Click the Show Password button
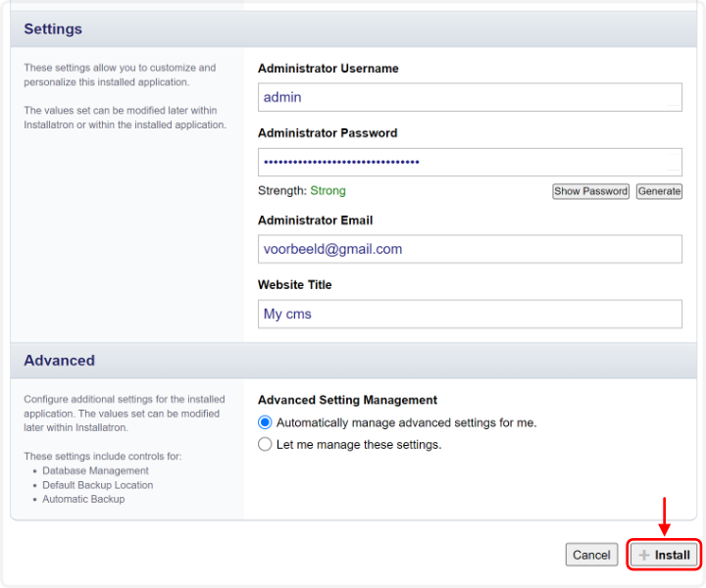 590,191
